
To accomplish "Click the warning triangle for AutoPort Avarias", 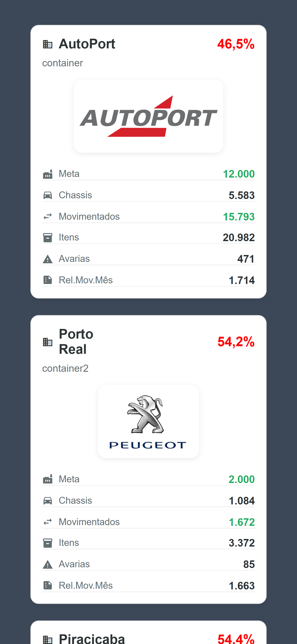I will point(47,259).
